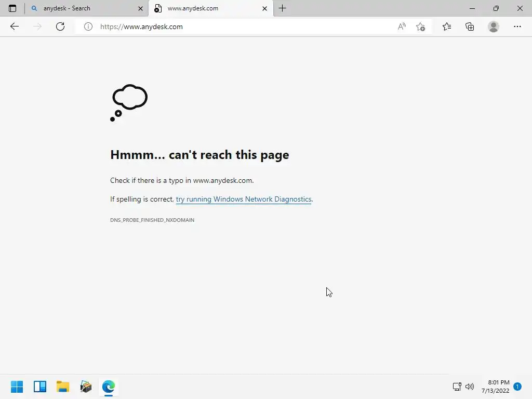Select the www.anydesk.com tab
This screenshot has width=532, height=399.
(x=210, y=8)
